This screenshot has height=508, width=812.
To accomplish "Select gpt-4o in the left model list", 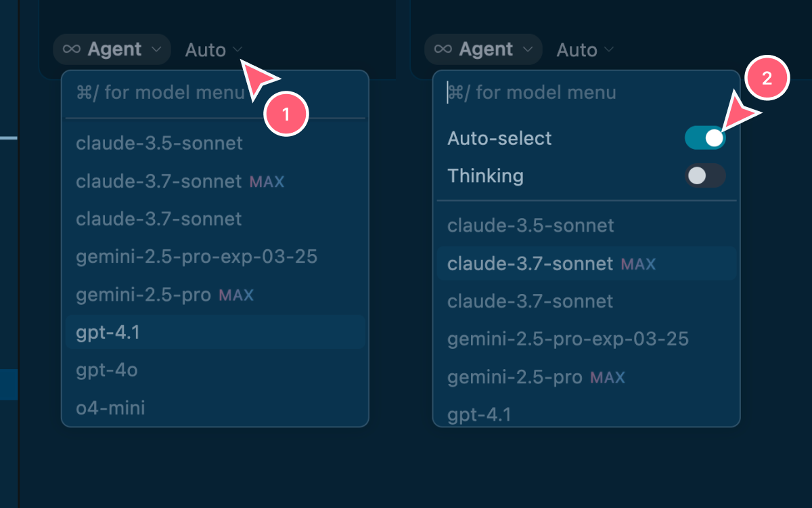I will click(x=215, y=371).
